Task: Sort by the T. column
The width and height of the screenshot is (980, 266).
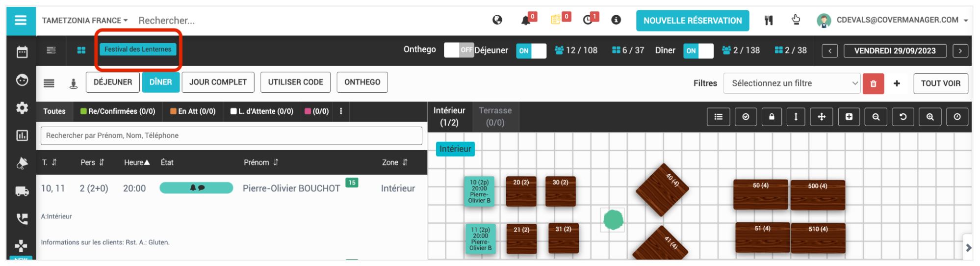Action: point(49,162)
